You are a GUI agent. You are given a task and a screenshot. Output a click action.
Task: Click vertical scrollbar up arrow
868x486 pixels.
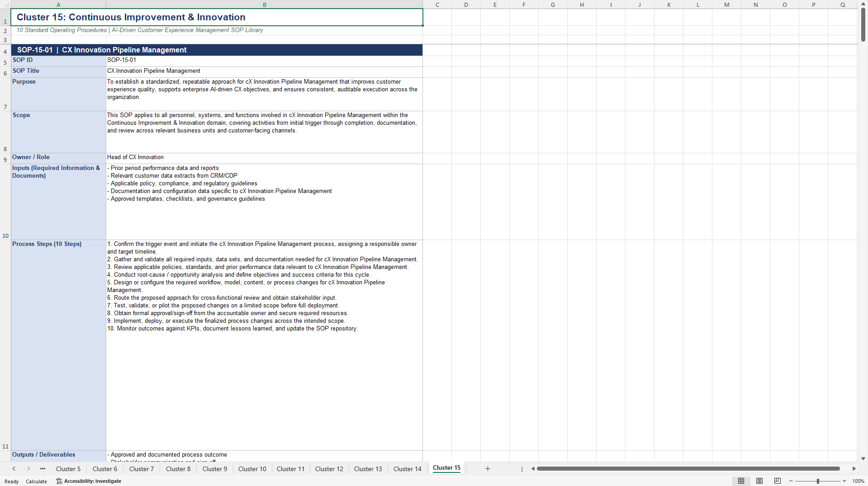coord(863,4)
